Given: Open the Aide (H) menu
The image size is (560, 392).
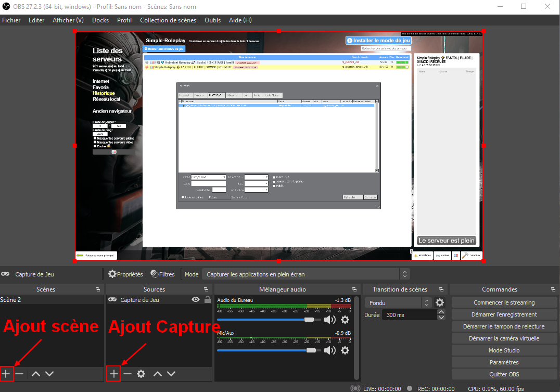Looking at the screenshot, I should [x=240, y=20].
